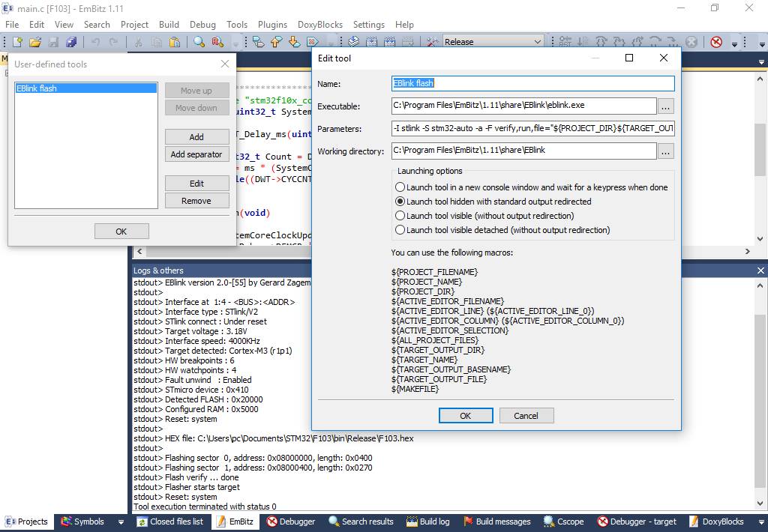This screenshot has width=768, height=532.
Task: Click the New file toolbar icon
Action: [18, 42]
